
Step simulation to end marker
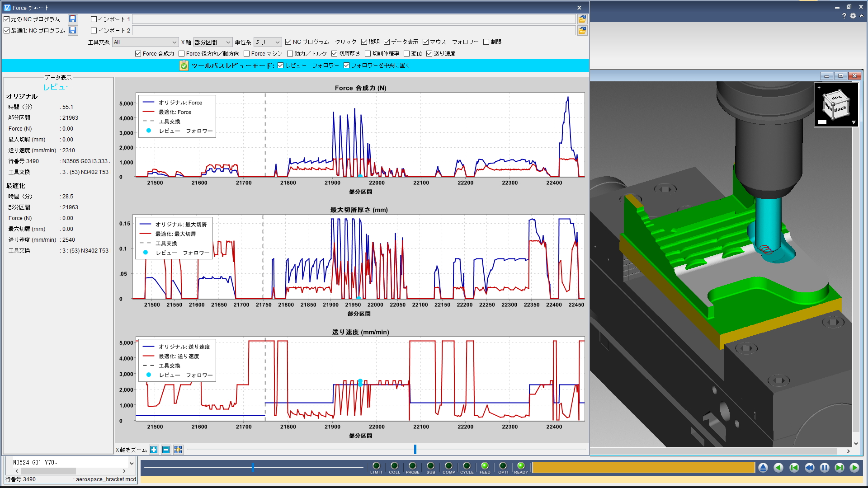[840, 468]
